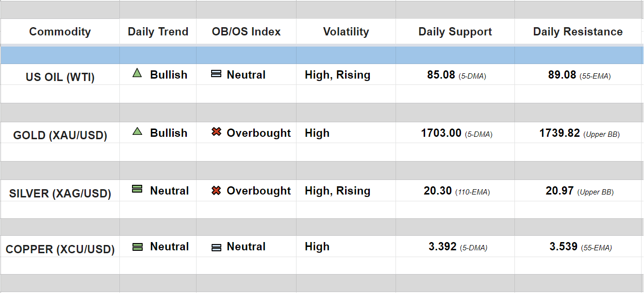Select the Volatility column header
This screenshot has width=644, height=293.
[346, 32]
